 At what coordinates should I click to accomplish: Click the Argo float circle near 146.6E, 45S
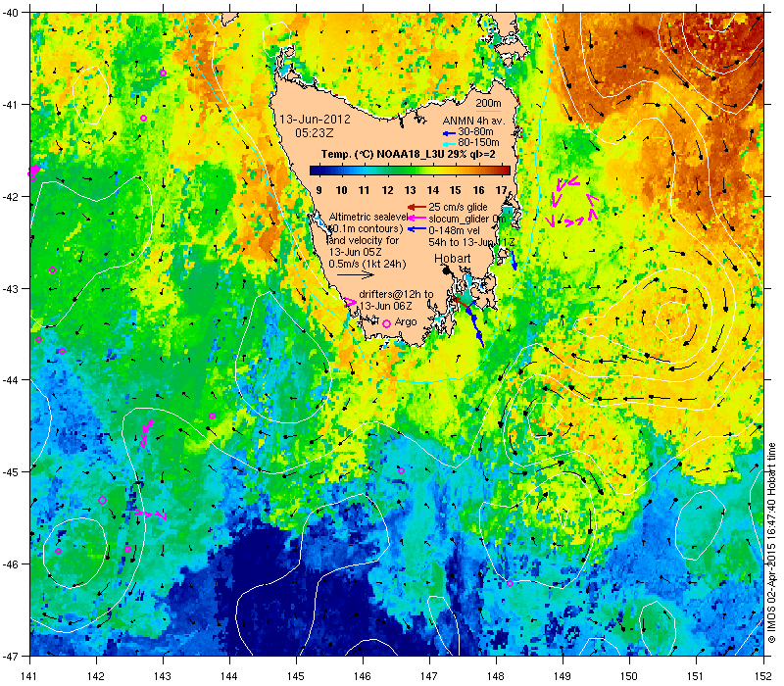(x=401, y=471)
